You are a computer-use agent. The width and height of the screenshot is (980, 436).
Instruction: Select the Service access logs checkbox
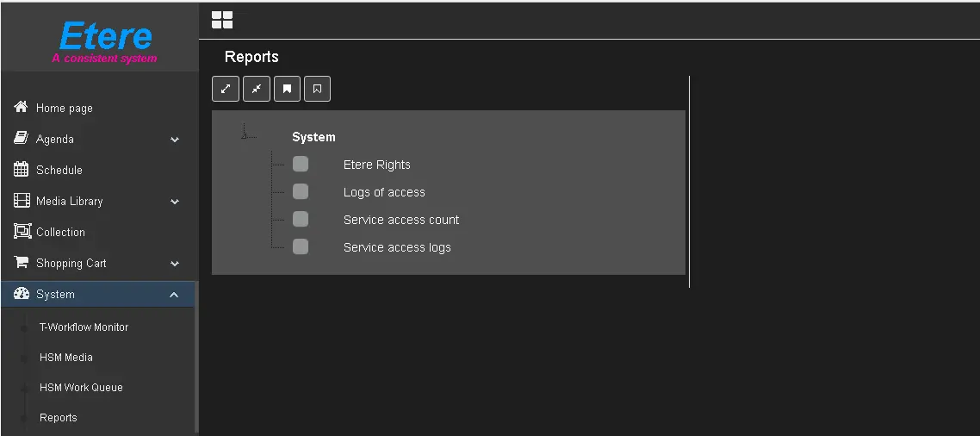pos(301,247)
